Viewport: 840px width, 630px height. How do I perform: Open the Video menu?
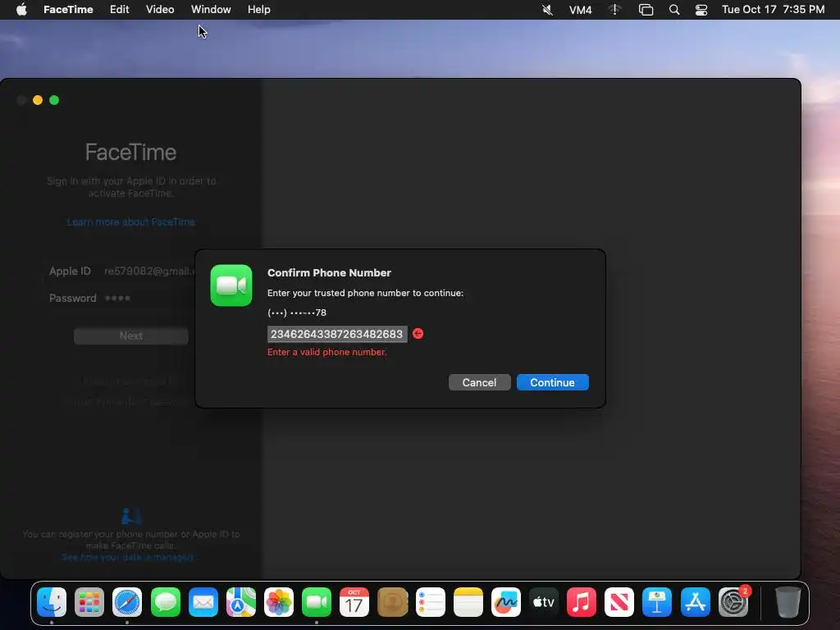[x=160, y=10]
